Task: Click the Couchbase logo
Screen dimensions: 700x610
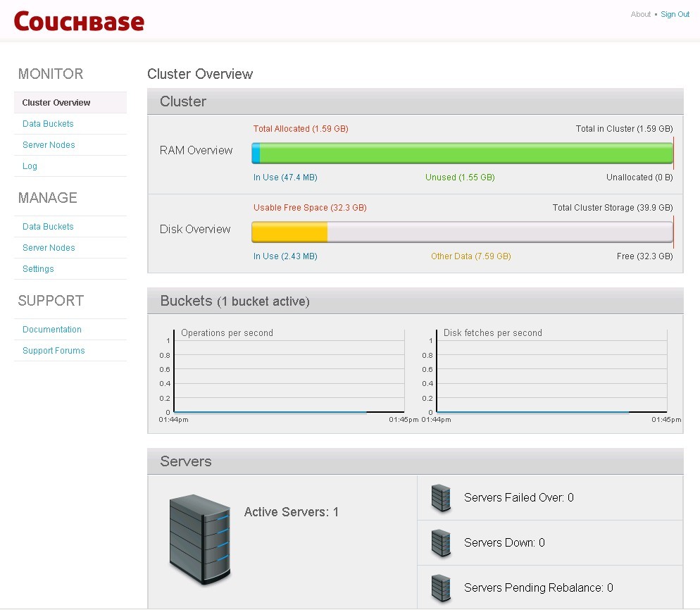Action: tap(79, 21)
